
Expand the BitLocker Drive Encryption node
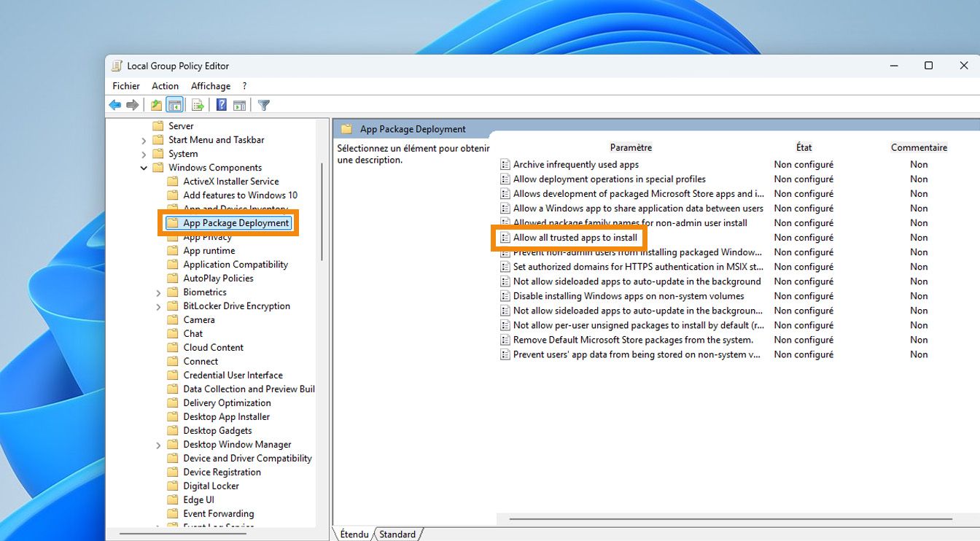158,306
